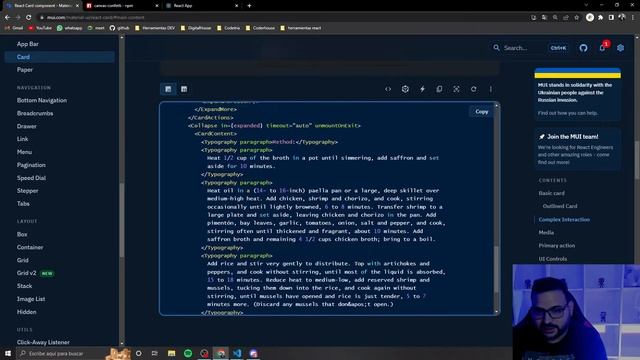Select React Card component browser tab
This screenshot has width=640, height=360.
pos(42,6)
